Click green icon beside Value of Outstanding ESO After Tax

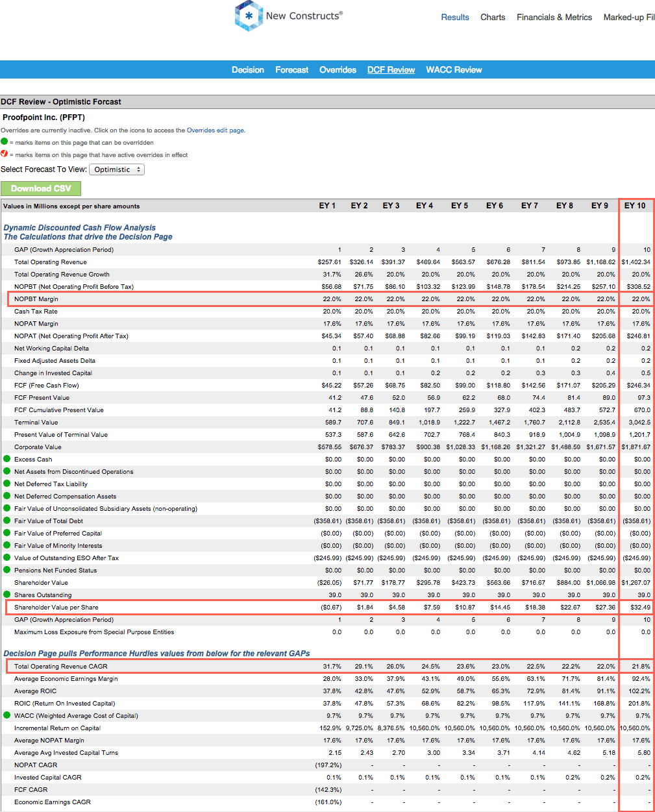7,558
